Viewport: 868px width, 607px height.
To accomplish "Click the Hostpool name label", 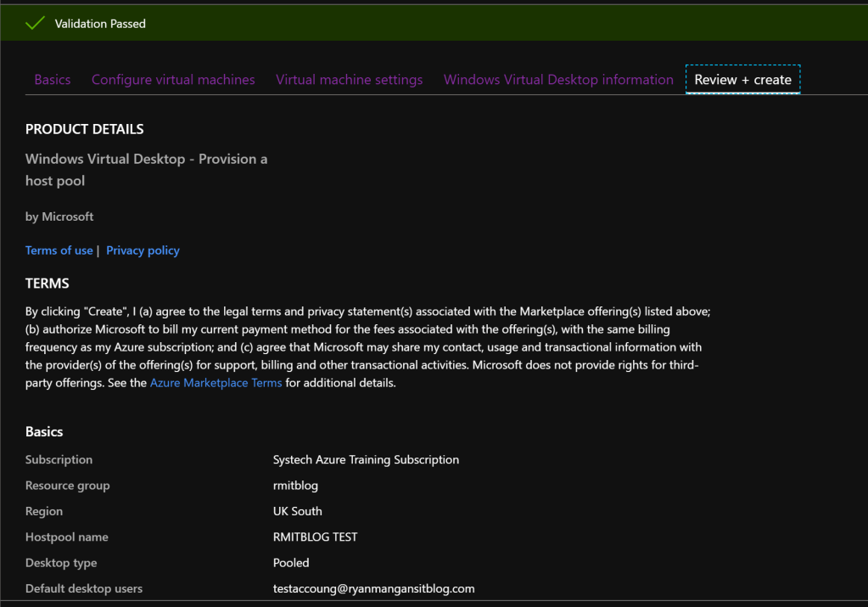I will pos(67,537).
